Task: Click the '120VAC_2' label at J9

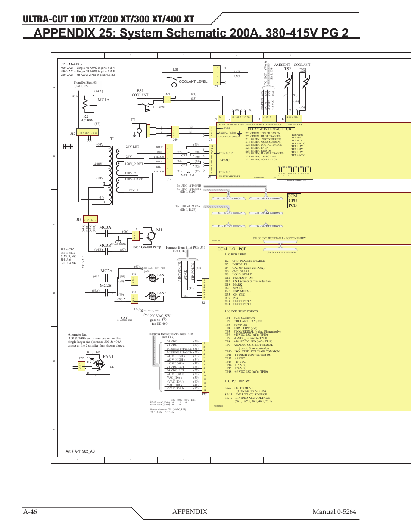Action: (x=226, y=153)
